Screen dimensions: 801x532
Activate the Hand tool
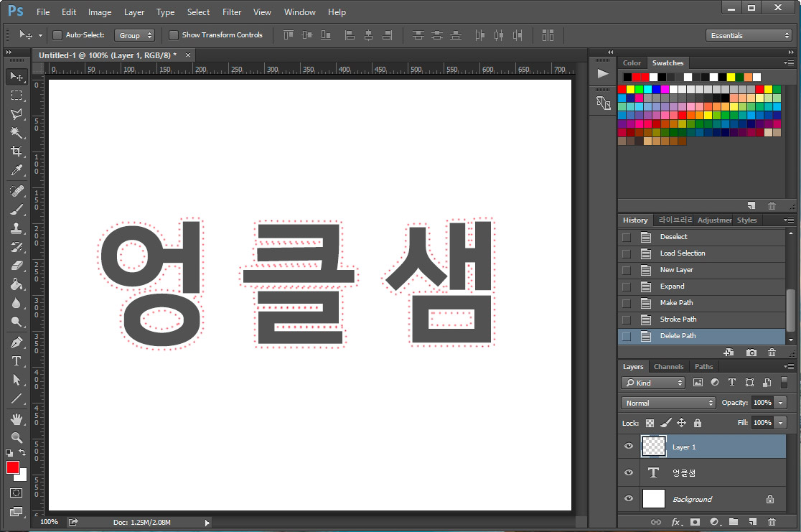click(x=17, y=419)
